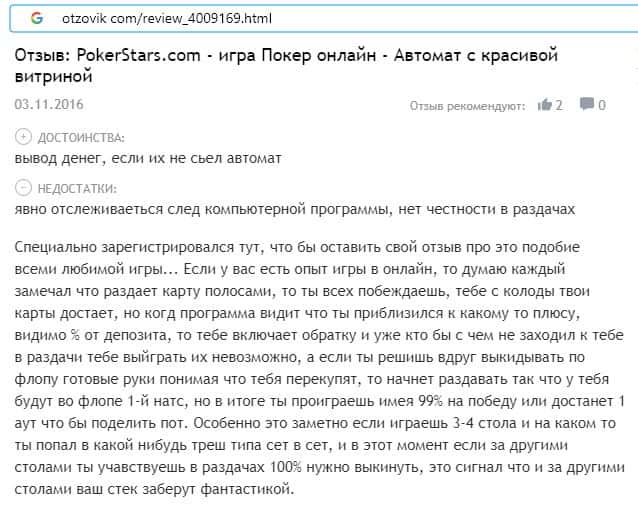Expand the ДОСТОИНСТВА section heading
Image resolution: width=638 pixels, height=527 pixels.
pos(81,137)
